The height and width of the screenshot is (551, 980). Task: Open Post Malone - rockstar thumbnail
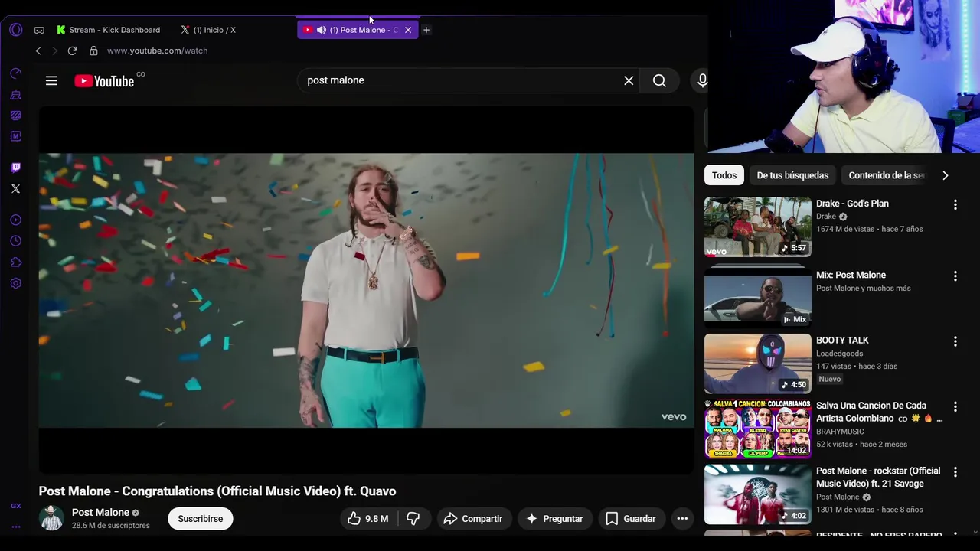pos(757,494)
